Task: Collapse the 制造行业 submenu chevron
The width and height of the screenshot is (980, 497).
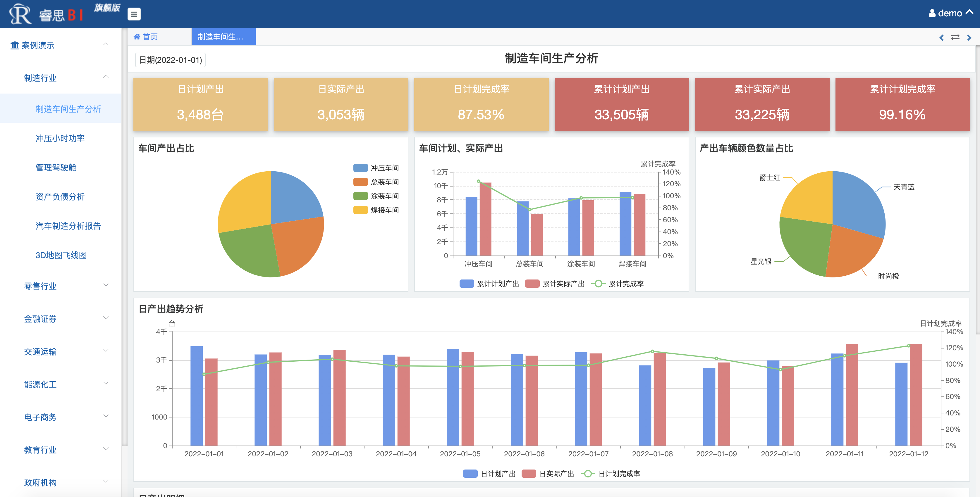Action: [106, 77]
